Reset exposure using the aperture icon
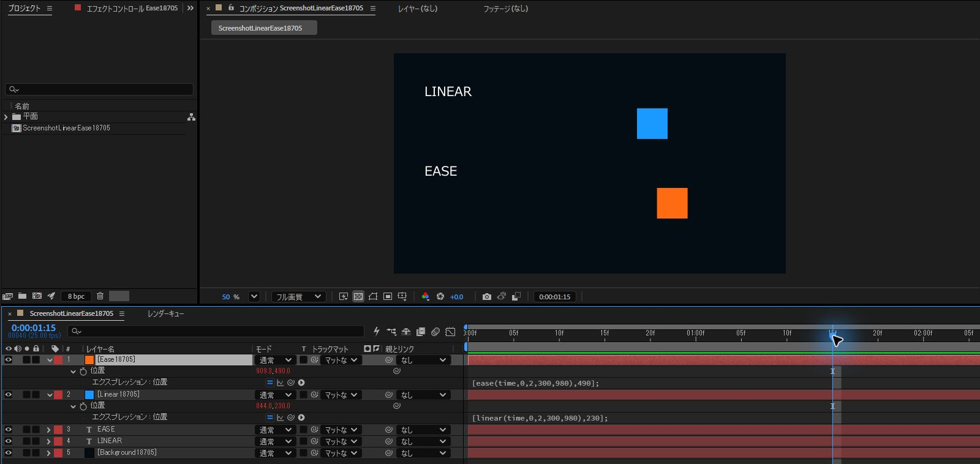 440,297
